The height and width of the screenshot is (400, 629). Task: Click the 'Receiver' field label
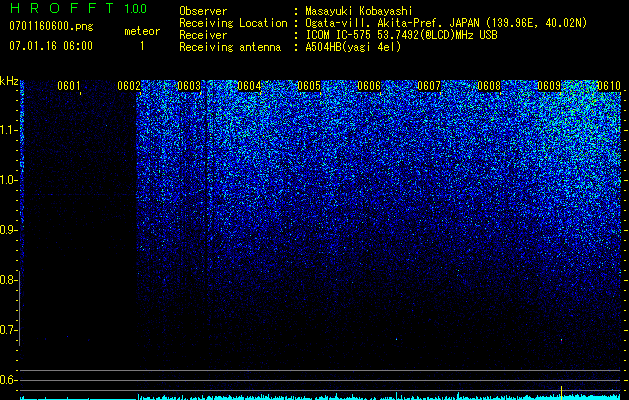point(203,35)
